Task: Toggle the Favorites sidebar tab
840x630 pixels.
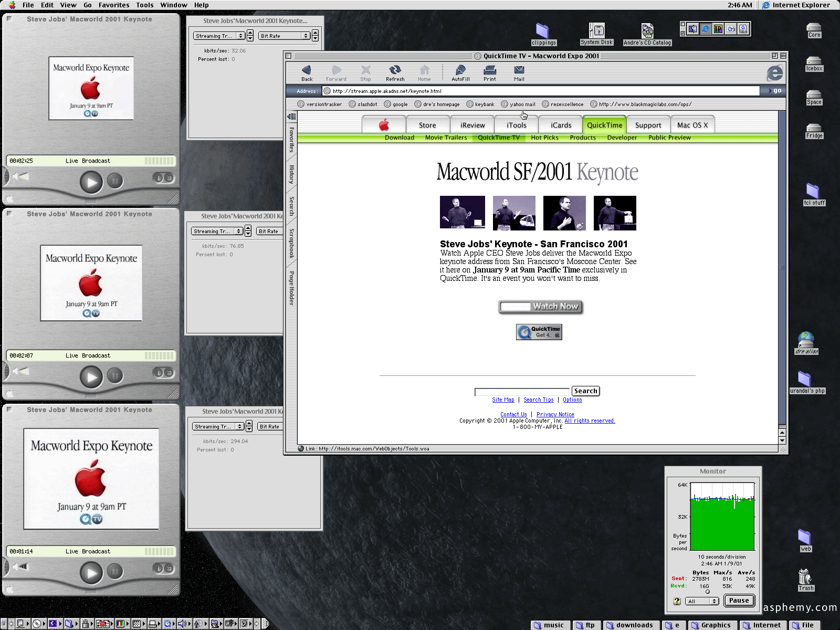Action: 291,139
